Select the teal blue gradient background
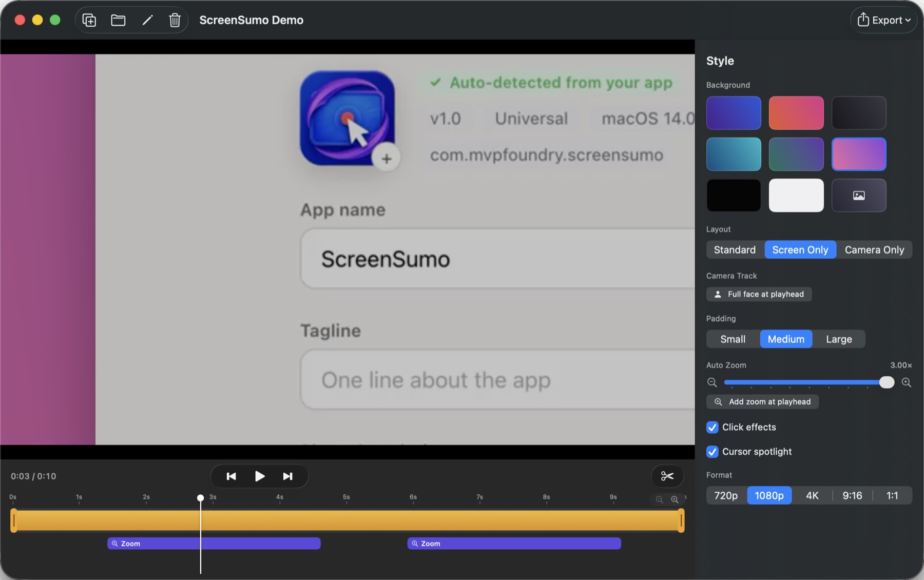This screenshot has width=924, height=580. coord(734,154)
